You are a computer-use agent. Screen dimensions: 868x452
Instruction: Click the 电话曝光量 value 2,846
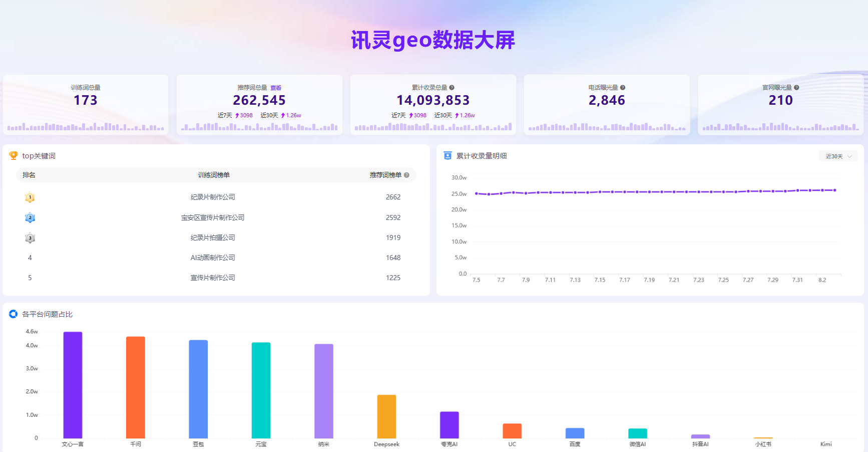(607, 100)
